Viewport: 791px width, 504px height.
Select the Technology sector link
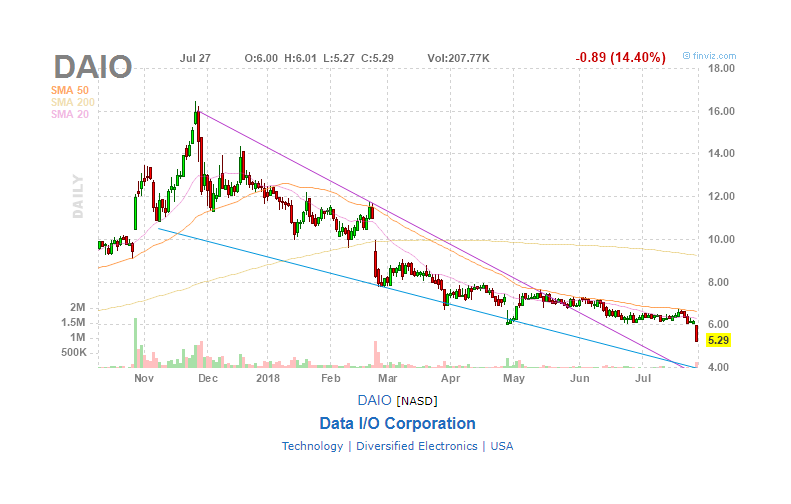coord(312,446)
